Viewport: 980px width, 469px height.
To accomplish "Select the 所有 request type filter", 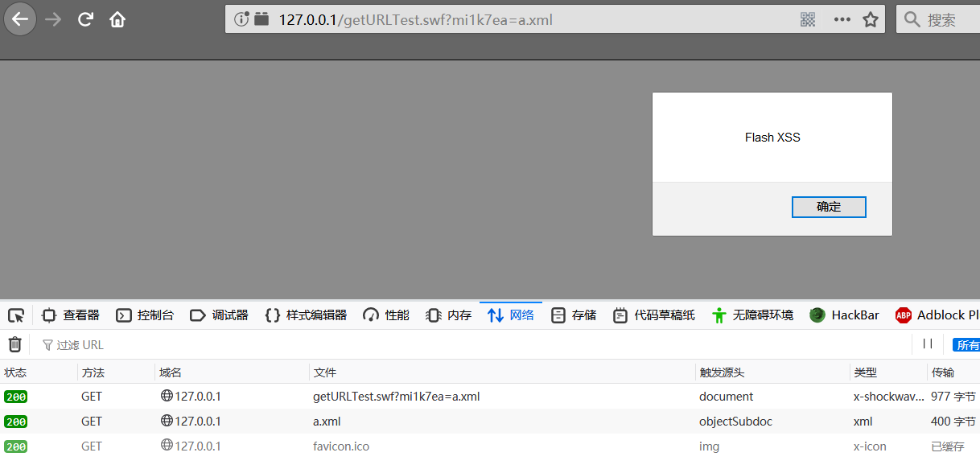I will click(x=967, y=345).
